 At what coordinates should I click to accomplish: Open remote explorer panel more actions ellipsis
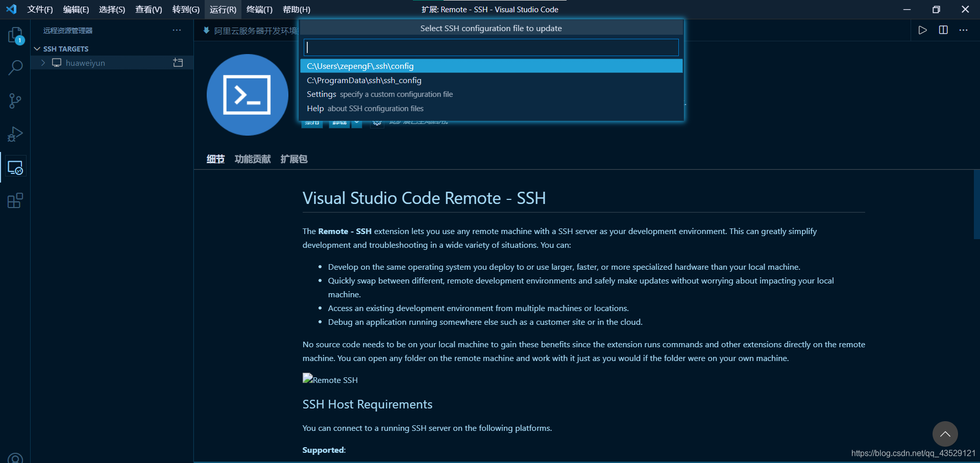click(x=177, y=30)
